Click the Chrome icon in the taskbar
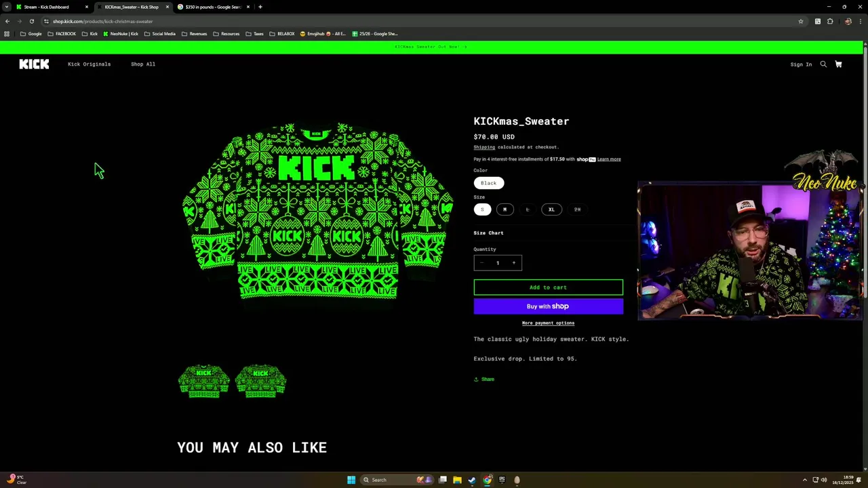 pos(487,480)
